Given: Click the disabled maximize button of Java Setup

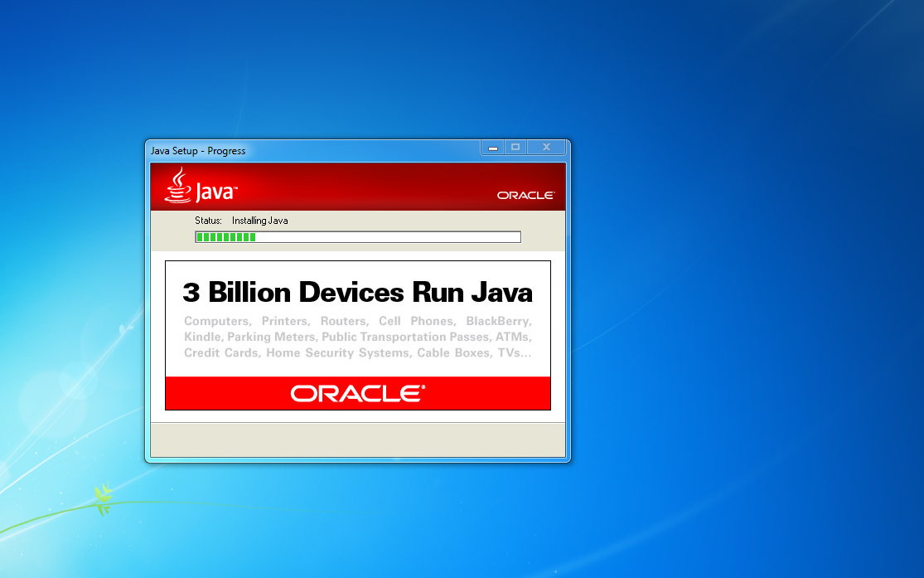Looking at the screenshot, I should [x=515, y=148].
